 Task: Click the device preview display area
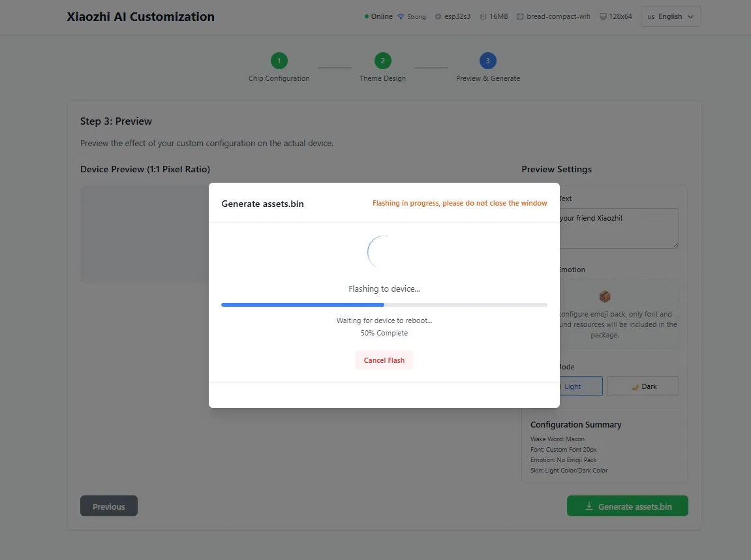click(144, 234)
